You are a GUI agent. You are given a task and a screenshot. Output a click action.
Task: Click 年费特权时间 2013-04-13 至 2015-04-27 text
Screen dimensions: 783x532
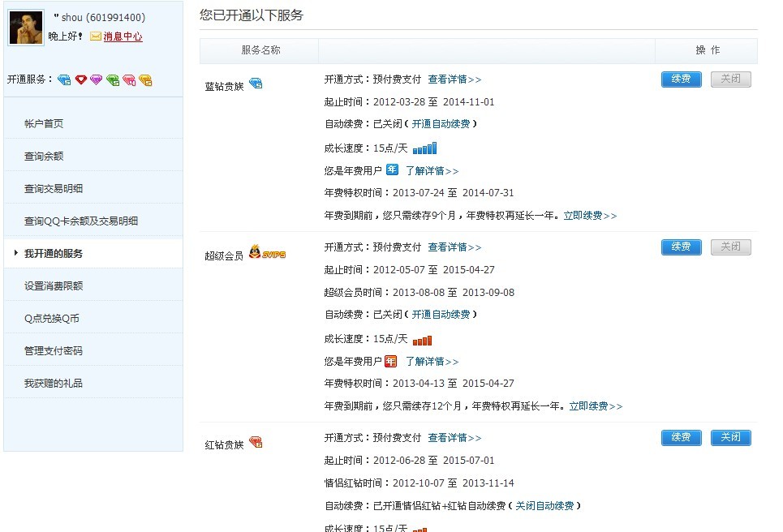coord(419,384)
